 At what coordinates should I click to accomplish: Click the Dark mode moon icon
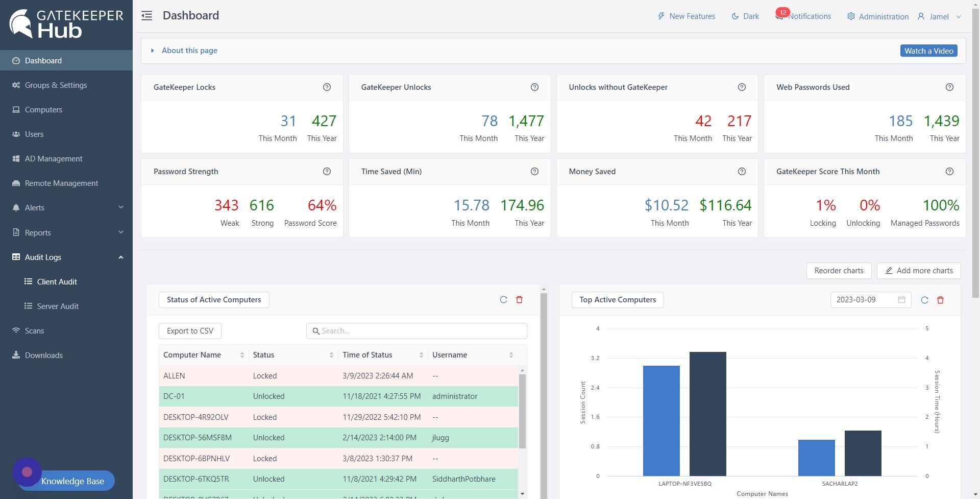735,16
